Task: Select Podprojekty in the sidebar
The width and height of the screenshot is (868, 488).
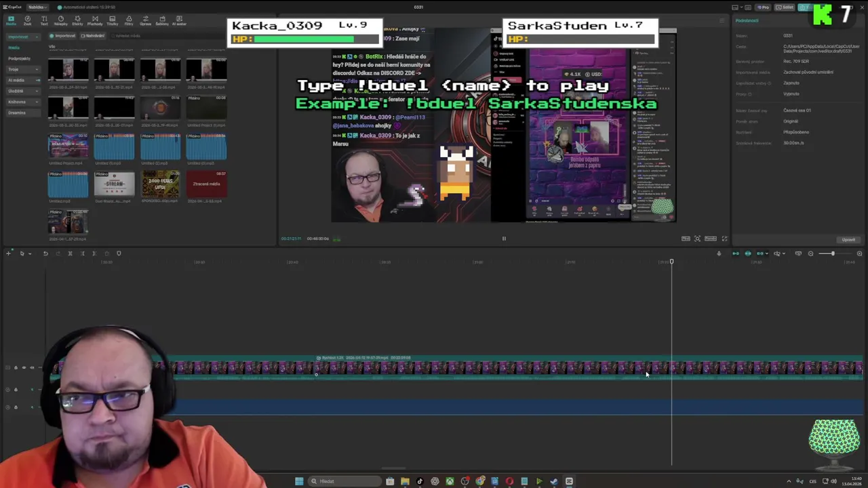Action: click(20, 58)
